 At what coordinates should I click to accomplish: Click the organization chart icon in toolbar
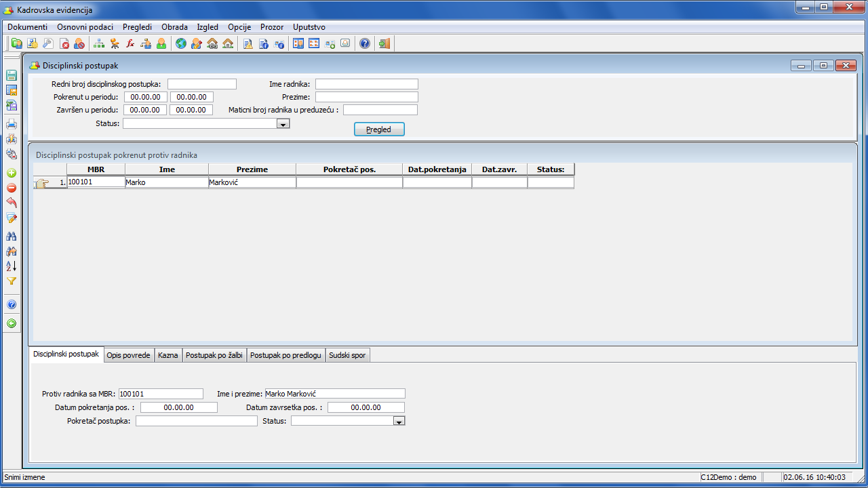point(99,44)
